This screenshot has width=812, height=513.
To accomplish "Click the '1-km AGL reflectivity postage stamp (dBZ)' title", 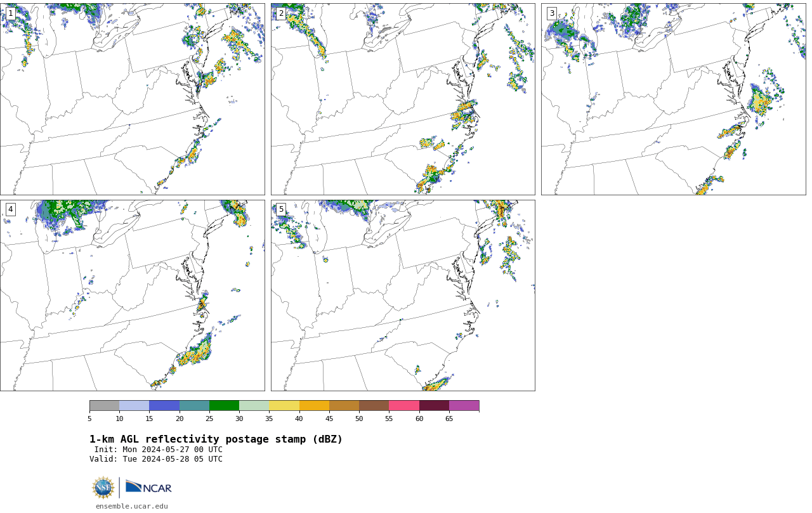I will click(216, 439).
